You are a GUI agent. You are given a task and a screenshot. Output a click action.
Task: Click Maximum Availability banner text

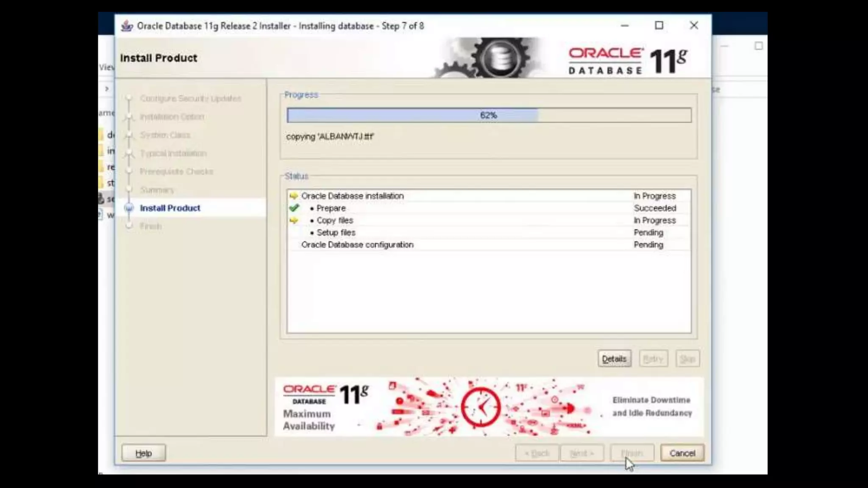click(x=309, y=420)
